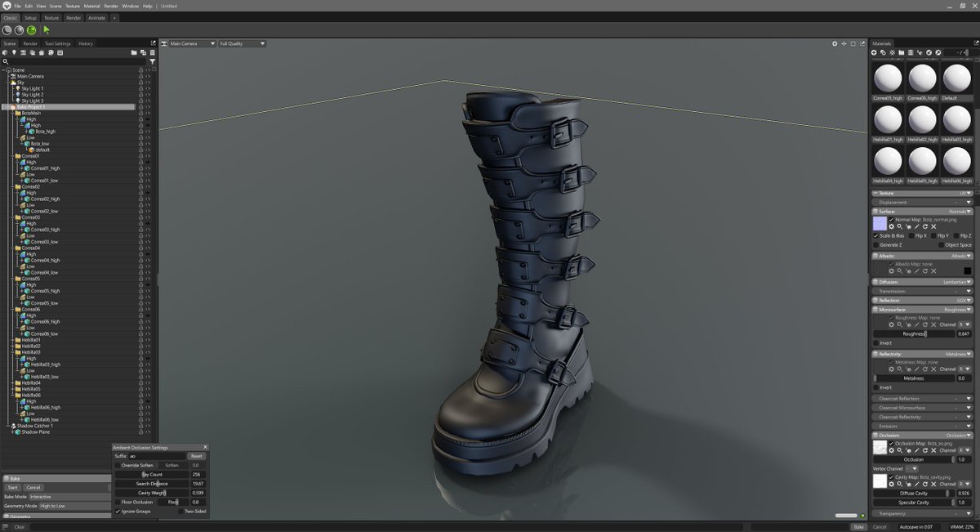Screen dimensions: 980x532
Task: Click the Ray Count value field
Action: point(198,474)
